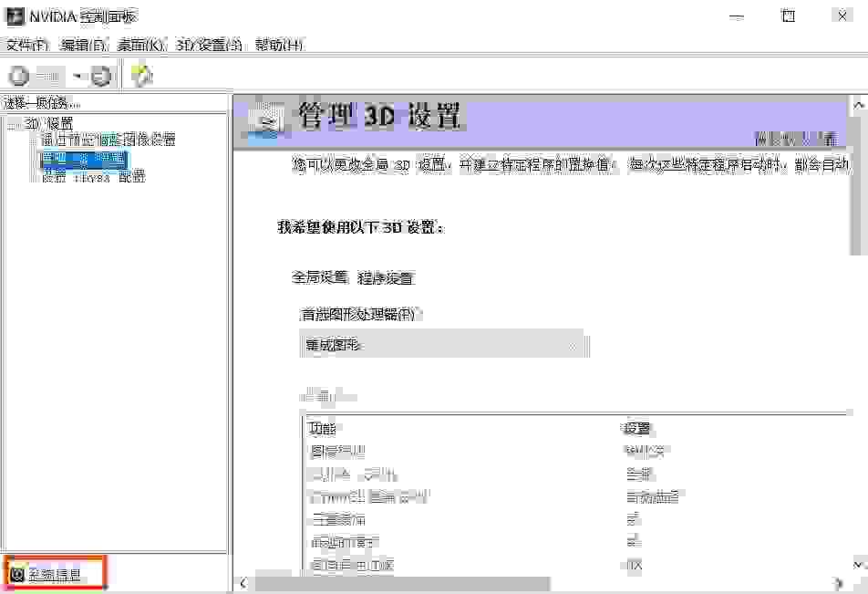
Task: Maximize the NVIDIA 控制面板 window
Action: 789,16
